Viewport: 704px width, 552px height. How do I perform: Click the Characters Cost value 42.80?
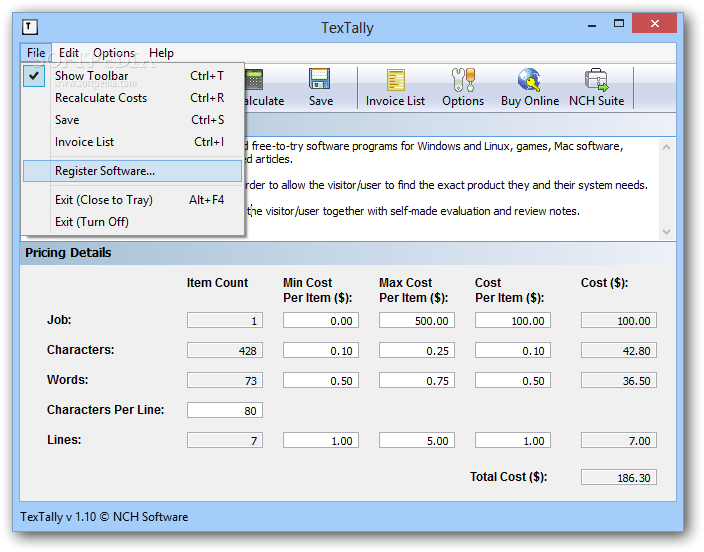pos(619,351)
